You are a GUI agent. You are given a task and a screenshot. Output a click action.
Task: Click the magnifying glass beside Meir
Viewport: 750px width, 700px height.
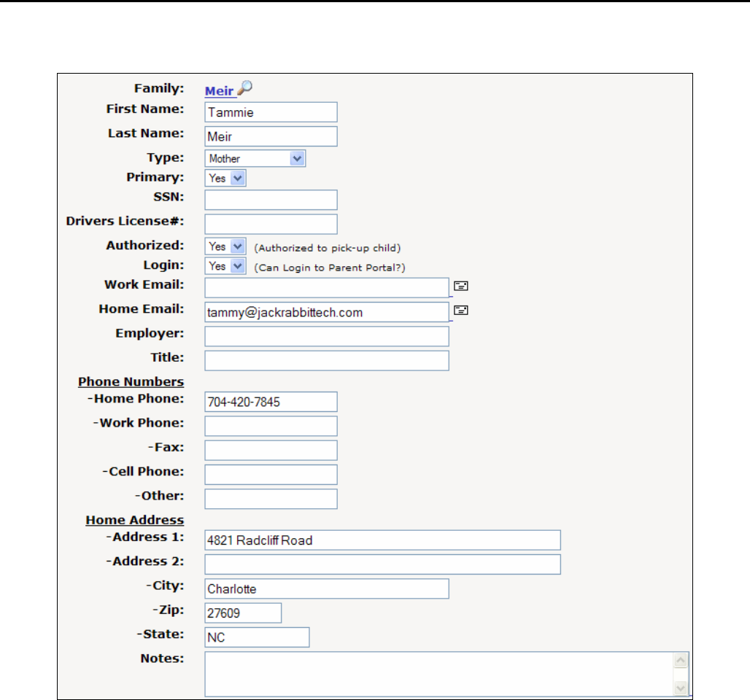245,88
